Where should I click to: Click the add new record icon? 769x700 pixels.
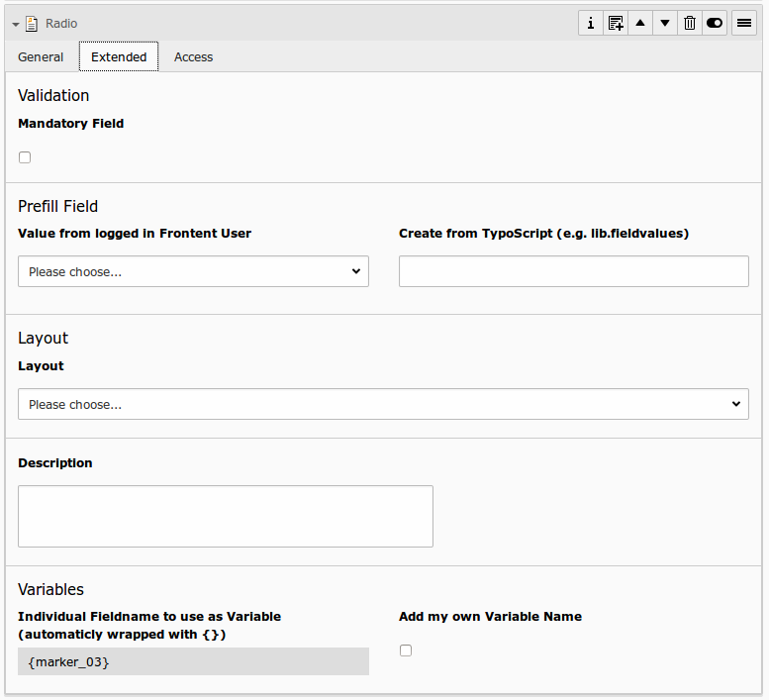[x=616, y=23]
